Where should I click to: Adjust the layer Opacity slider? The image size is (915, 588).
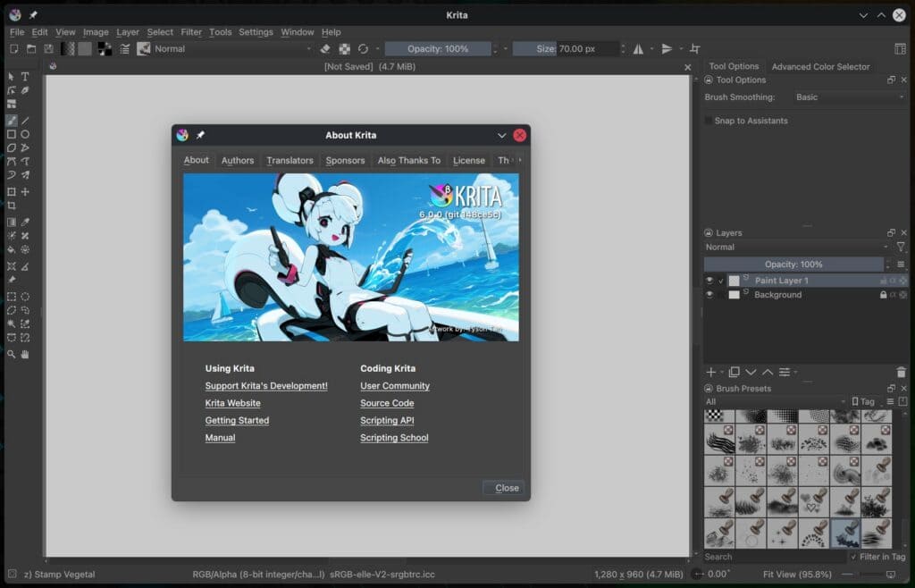793,264
